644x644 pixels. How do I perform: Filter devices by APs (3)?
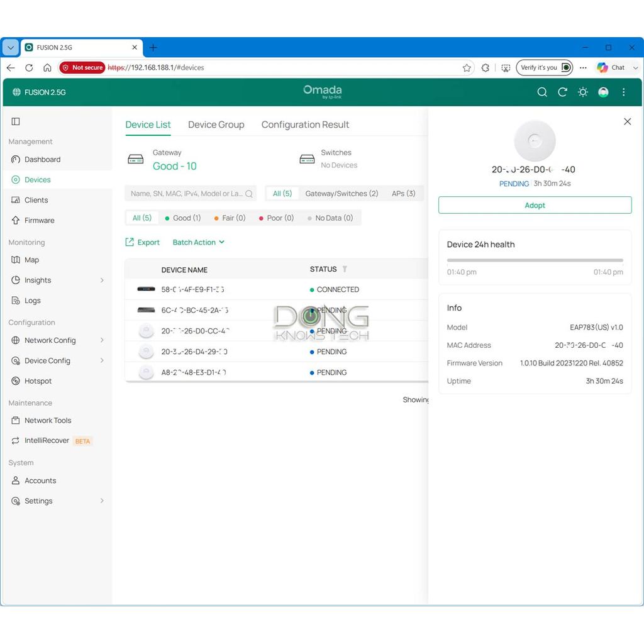(x=403, y=194)
